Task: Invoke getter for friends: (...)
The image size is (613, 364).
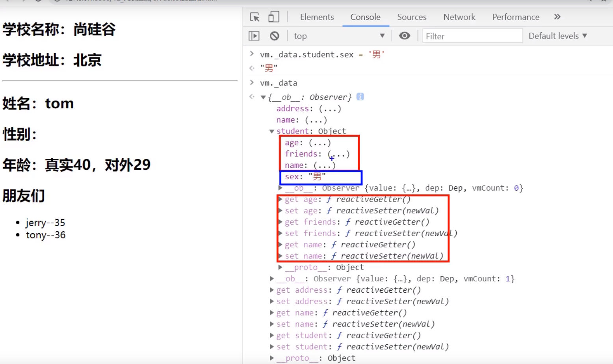Action: point(339,154)
